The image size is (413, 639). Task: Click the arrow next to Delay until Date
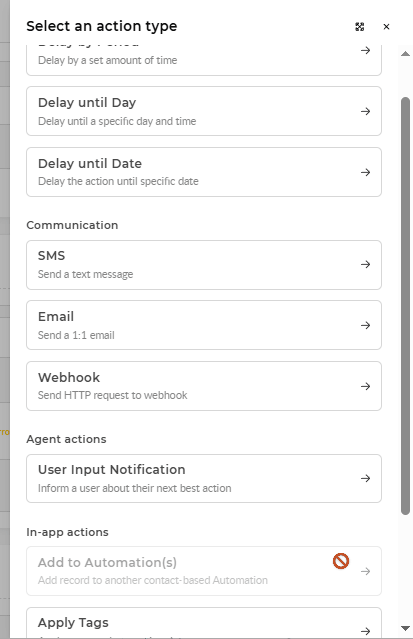tap(365, 172)
